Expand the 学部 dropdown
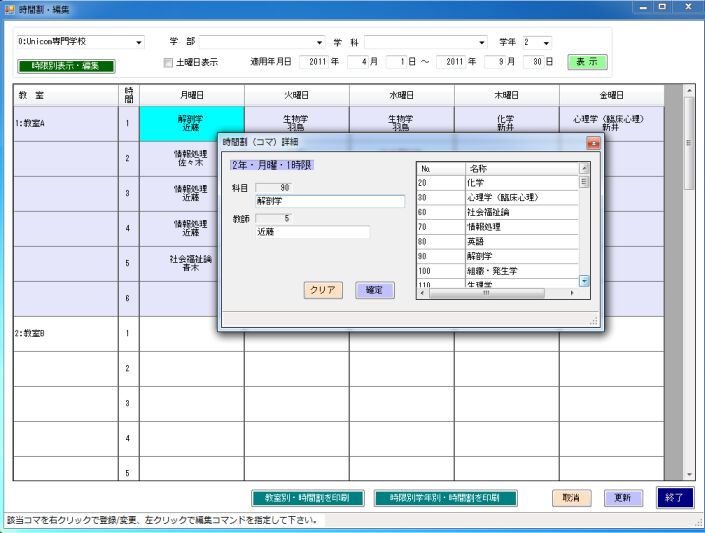Screen dimensions: 705x533 (x=320, y=43)
